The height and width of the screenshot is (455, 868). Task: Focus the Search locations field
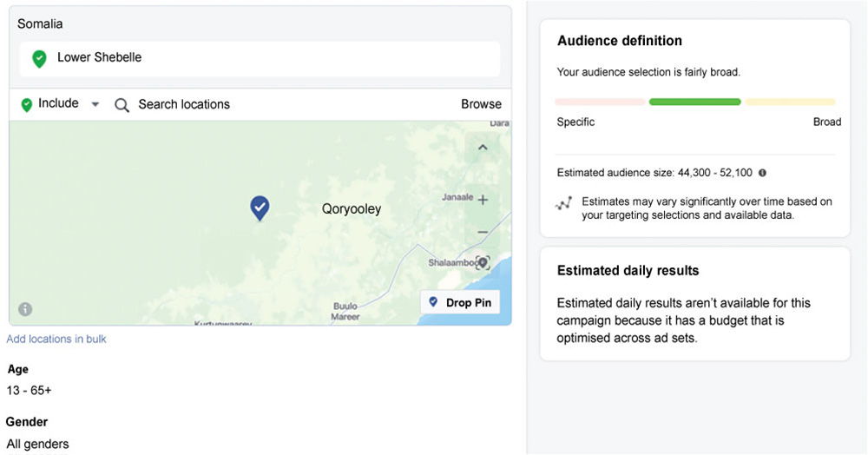tap(184, 104)
